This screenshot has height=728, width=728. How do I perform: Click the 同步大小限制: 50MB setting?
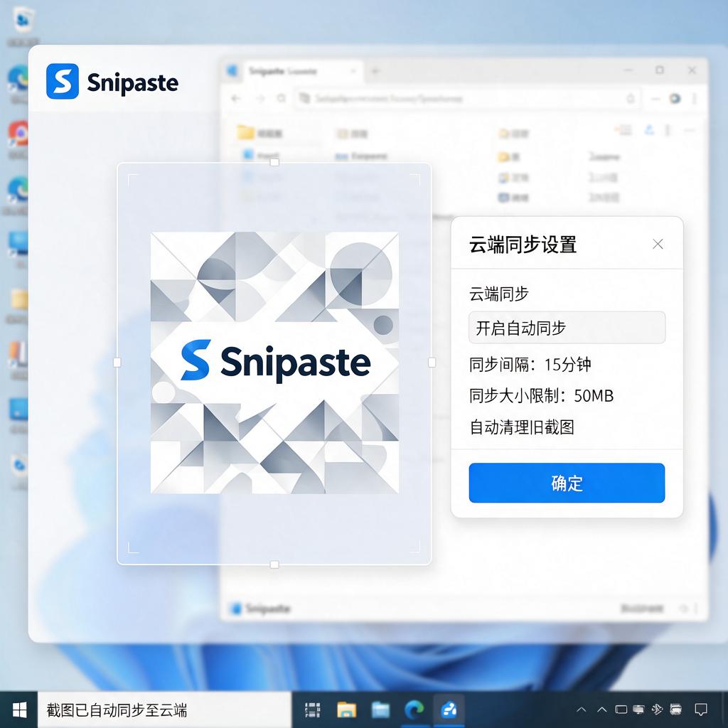[541, 395]
